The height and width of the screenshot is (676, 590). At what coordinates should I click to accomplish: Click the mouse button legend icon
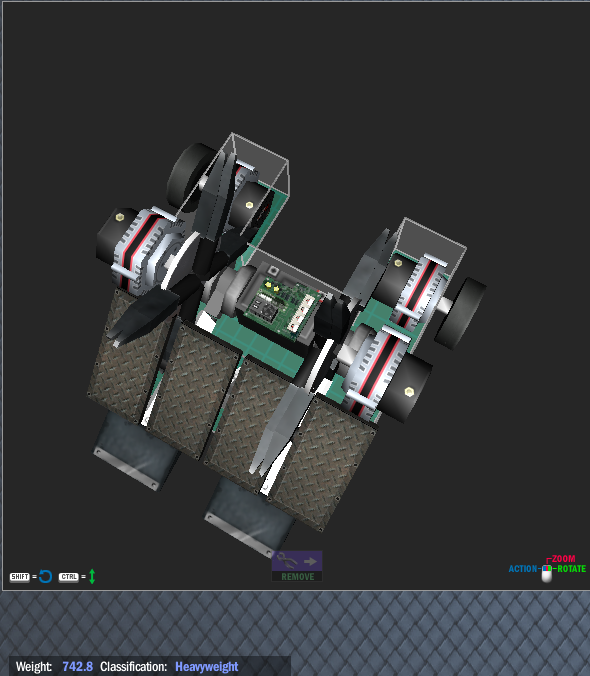546,573
